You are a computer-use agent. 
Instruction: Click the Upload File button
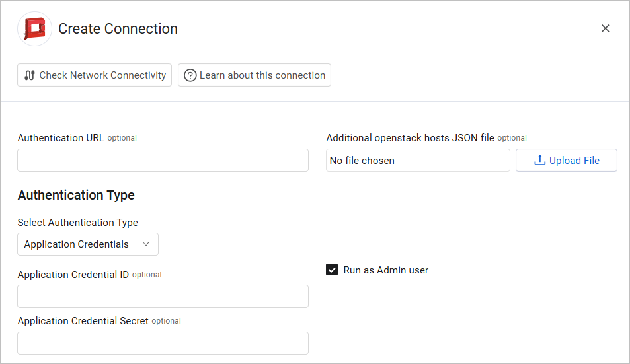tap(567, 161)
